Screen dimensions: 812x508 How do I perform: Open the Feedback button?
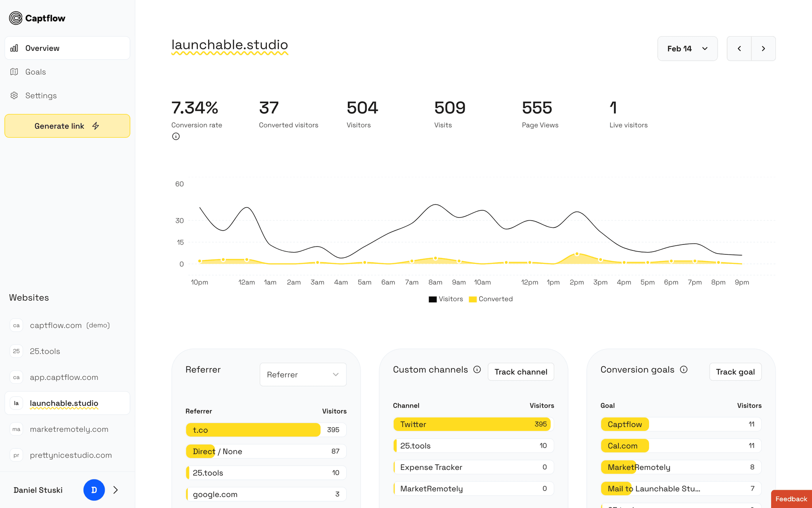point(791,499)
